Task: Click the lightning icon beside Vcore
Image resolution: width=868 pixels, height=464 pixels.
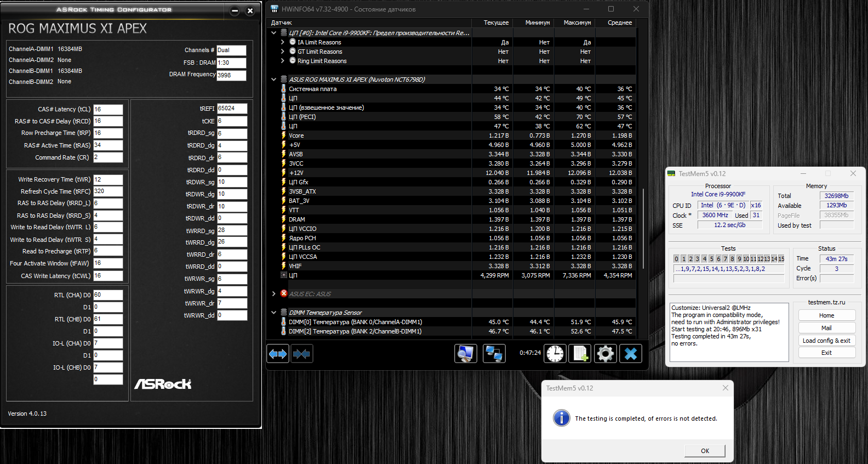Action: [x=284, y=135]
